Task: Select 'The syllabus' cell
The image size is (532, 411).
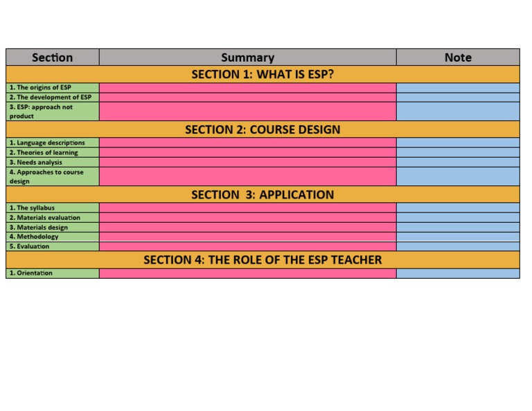Action: tap(53, 208)
